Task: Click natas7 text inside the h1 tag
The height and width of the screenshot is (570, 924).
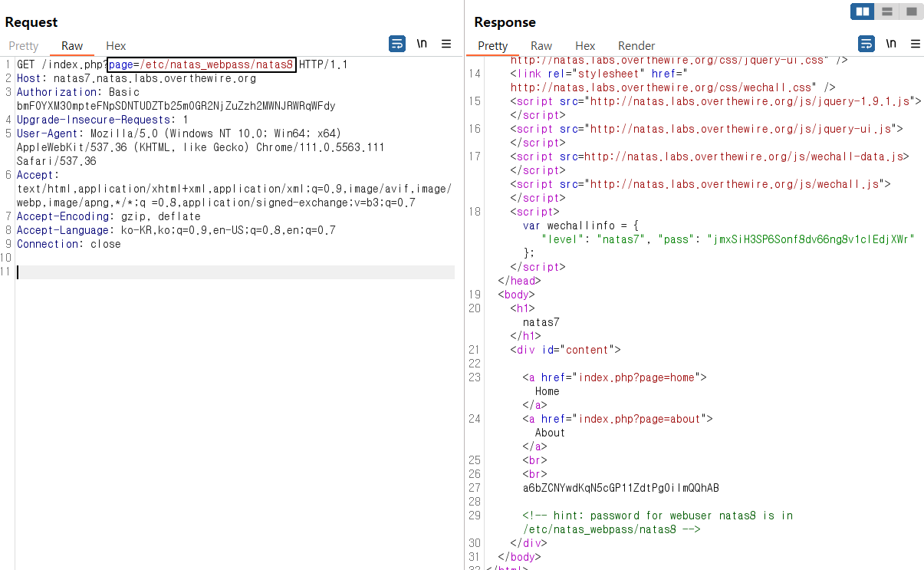Action: click(541, 322)
